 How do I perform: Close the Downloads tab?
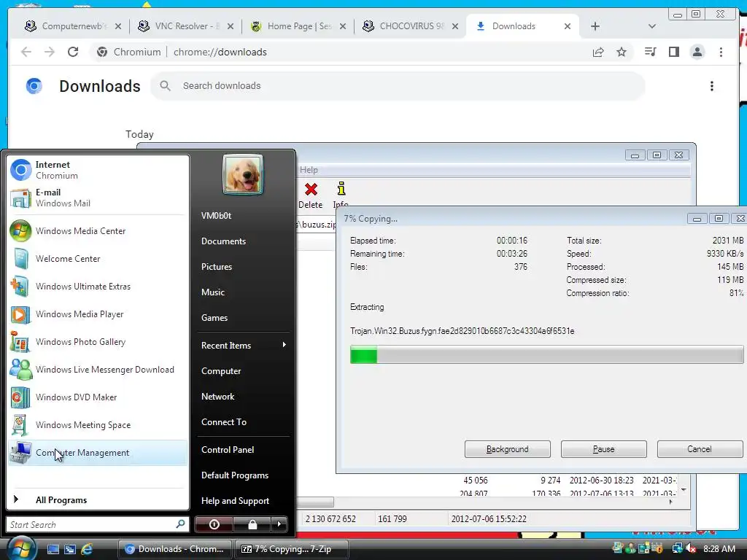pyautogui.click(x=568, y=26)
